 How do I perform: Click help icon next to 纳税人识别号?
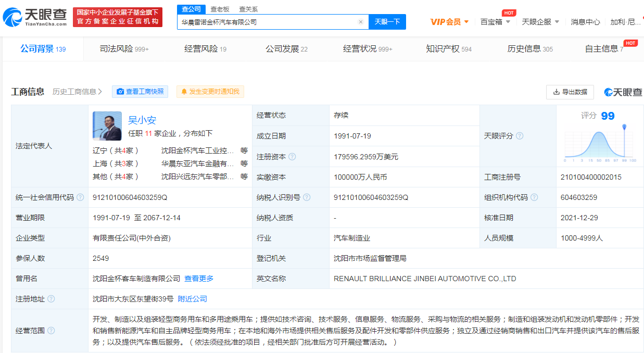tap(307, 197)
